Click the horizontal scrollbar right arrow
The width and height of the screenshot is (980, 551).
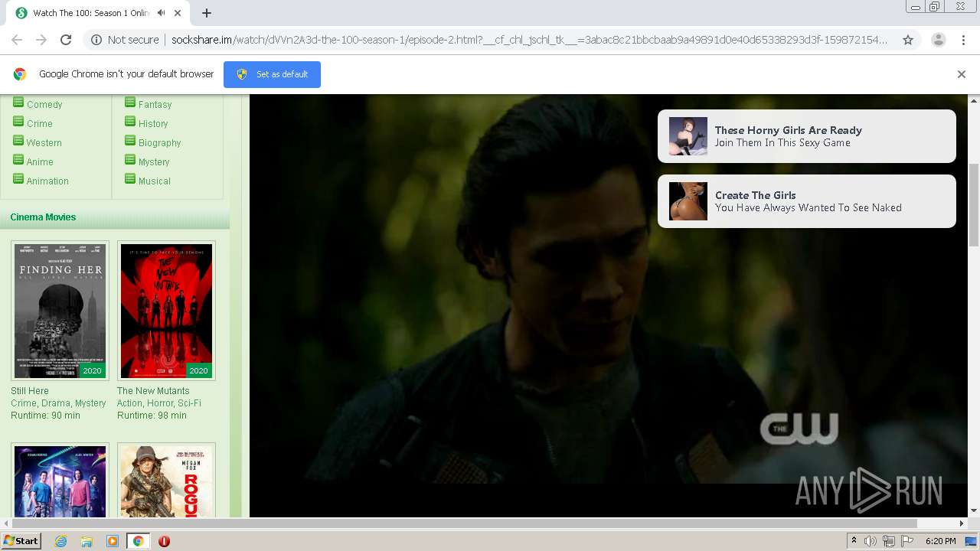[x=962, y=523]
